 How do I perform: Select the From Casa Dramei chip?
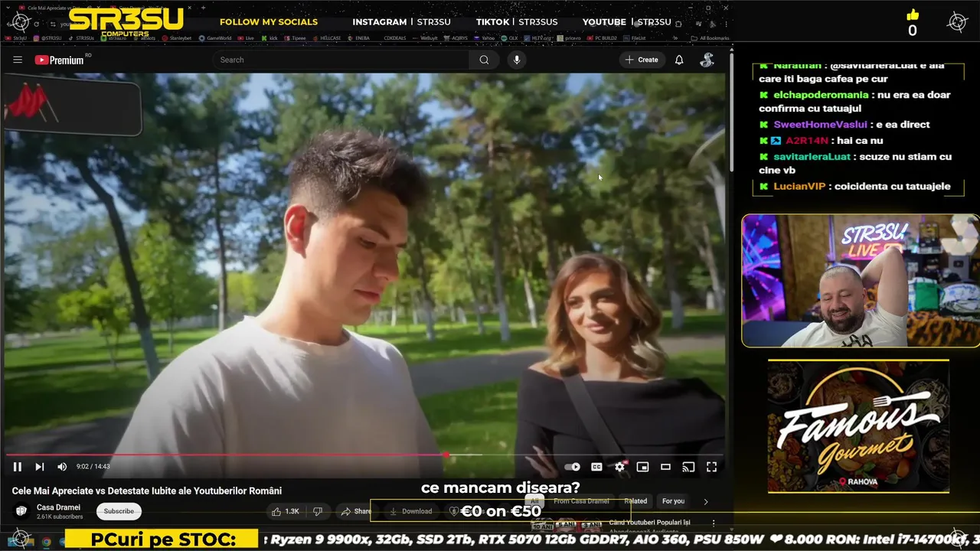tap(581, 501)
